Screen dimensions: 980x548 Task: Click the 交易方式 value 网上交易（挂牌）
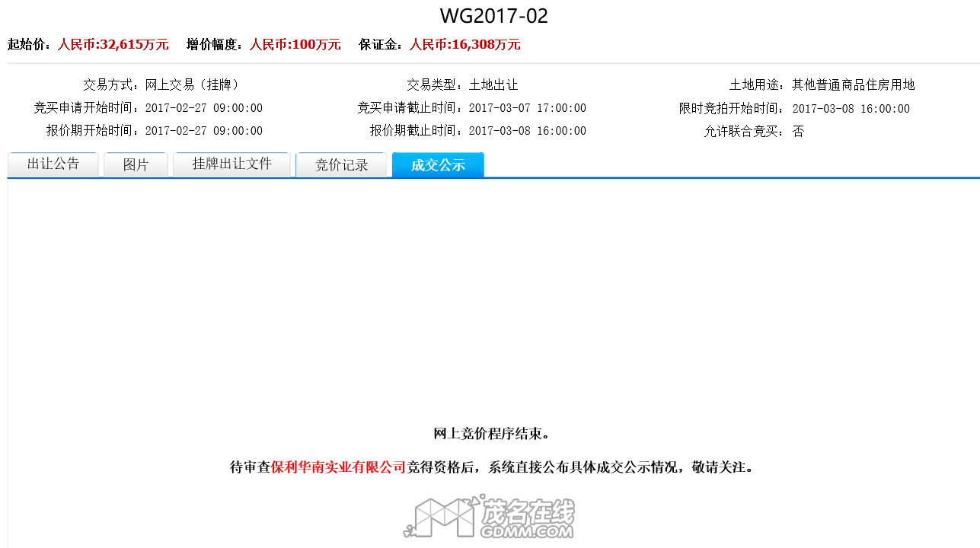193,85
